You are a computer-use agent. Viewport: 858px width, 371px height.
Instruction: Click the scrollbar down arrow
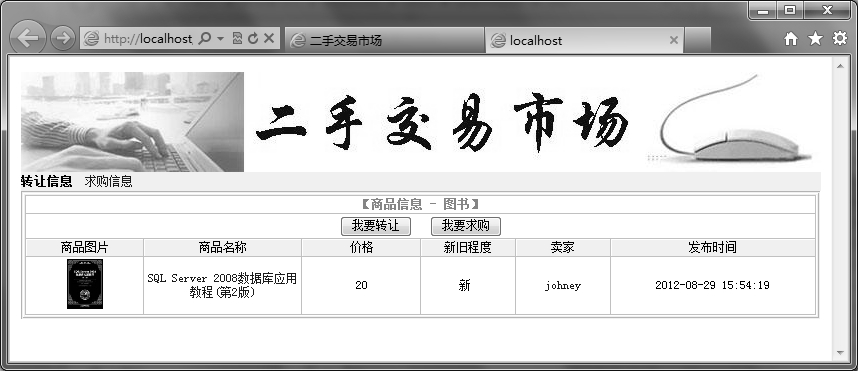tap(840, 353)
